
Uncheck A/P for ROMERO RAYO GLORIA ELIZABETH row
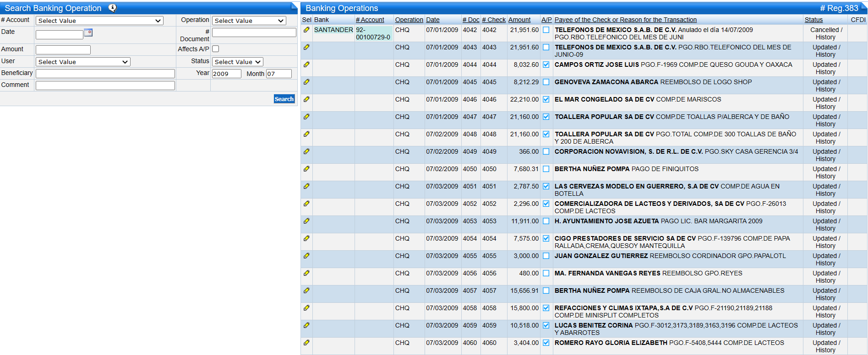click(546, 343)
